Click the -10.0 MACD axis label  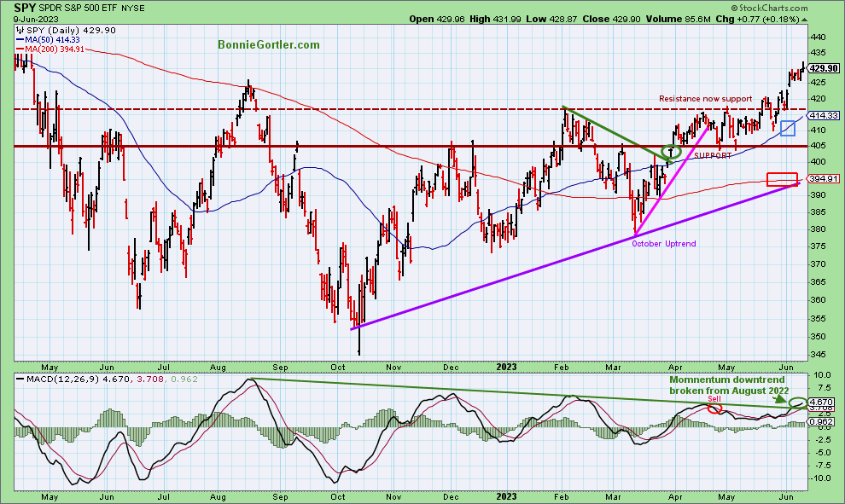coord(821,478)
